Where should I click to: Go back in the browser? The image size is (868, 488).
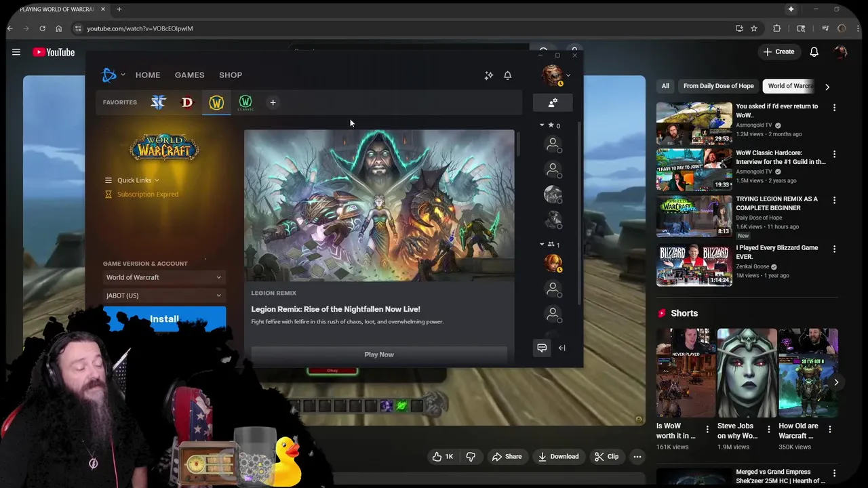[x=10, y=28]
